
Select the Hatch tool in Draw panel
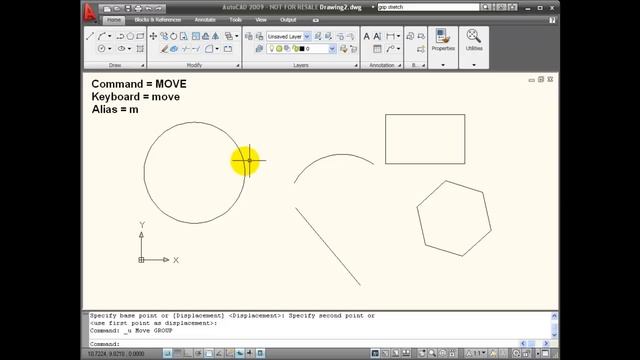(x=140, y=49)
